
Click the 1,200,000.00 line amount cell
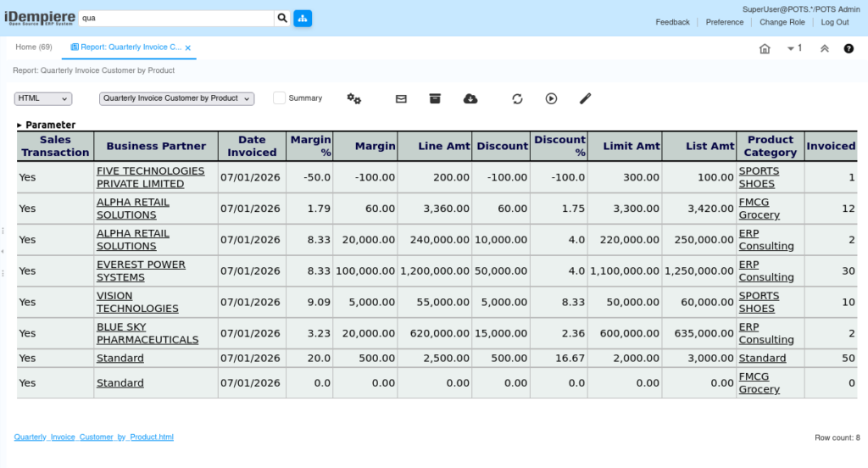(435, 270)
